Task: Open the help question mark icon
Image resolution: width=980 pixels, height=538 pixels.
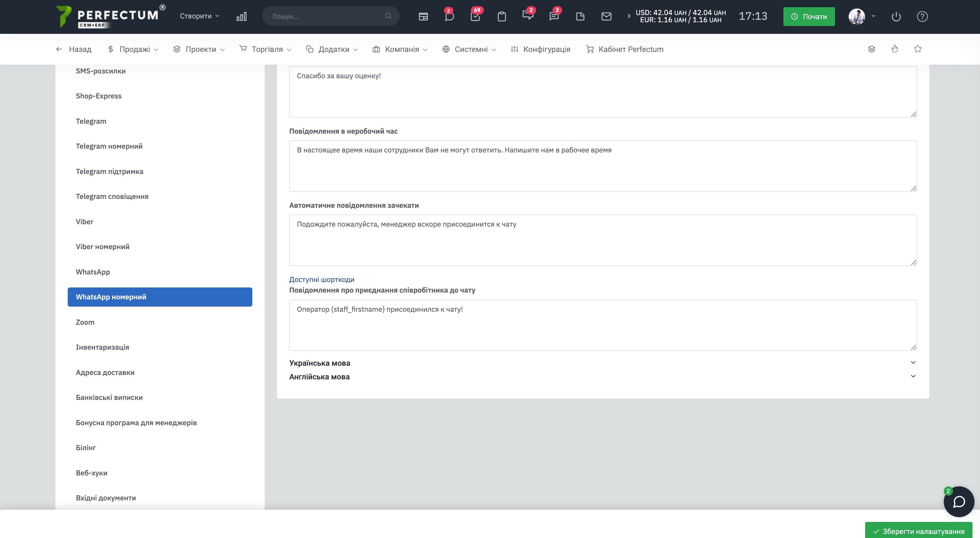Action: 922,16
